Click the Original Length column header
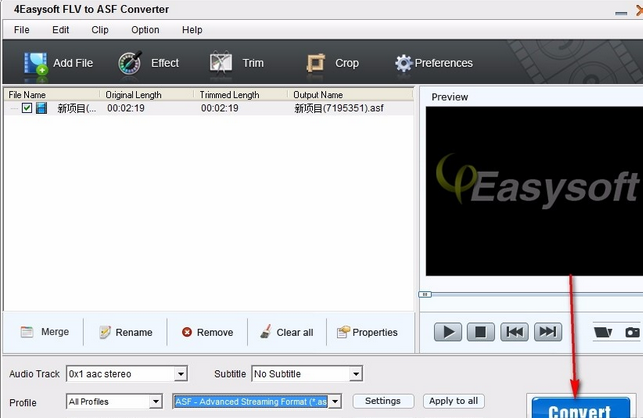This screenshot has height=418, width=643. click(147, 95)
